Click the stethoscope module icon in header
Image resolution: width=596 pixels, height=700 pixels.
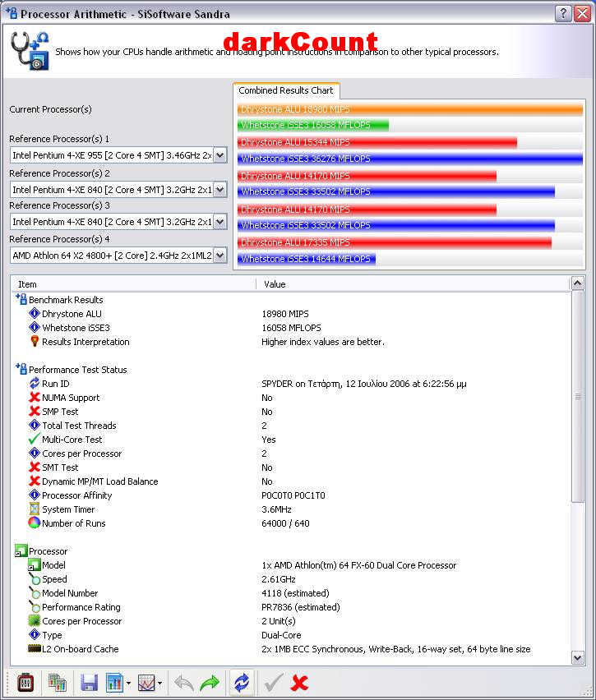click(30, 51)
